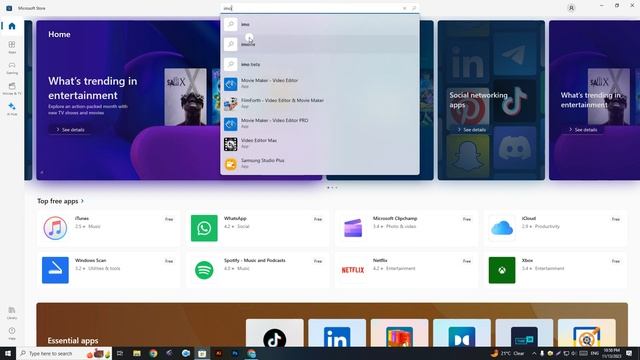Image resolution: width=640 pixels, height=360 pixels.
Task: Click the Samsung Studio Plus icon
Action: pyautogui.click(x=231, y=164)
